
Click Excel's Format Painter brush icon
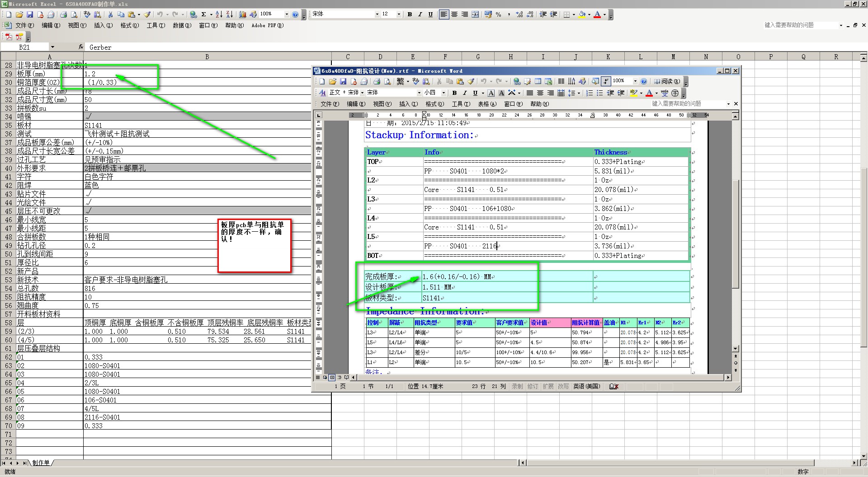point(147,14)
